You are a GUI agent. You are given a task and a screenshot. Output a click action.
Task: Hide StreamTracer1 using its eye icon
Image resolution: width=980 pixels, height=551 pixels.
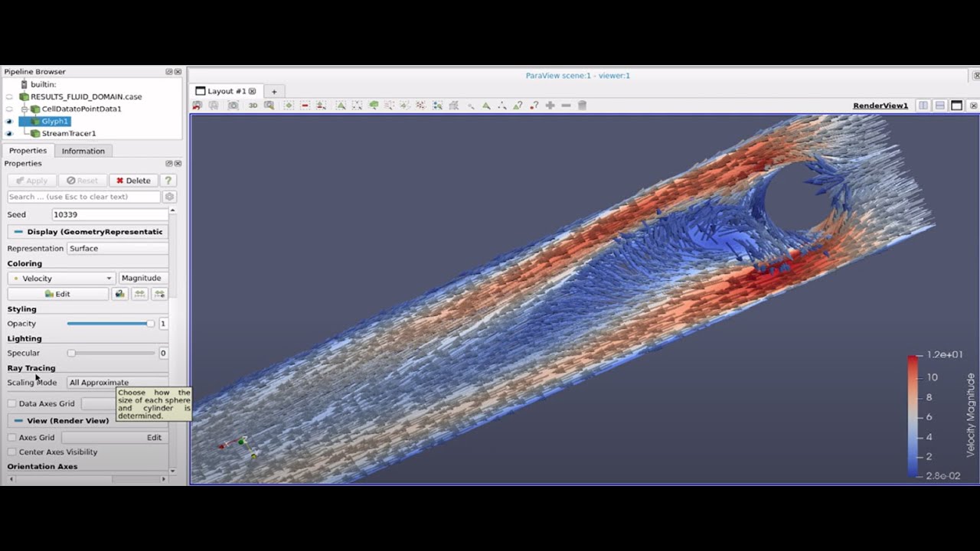point(9,133)
